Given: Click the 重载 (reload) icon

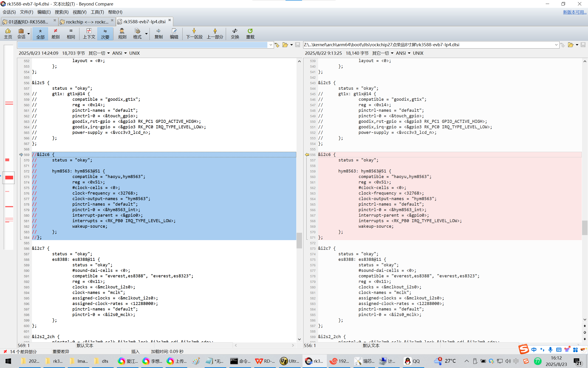Looking at the screenshot, I should 250,34.
